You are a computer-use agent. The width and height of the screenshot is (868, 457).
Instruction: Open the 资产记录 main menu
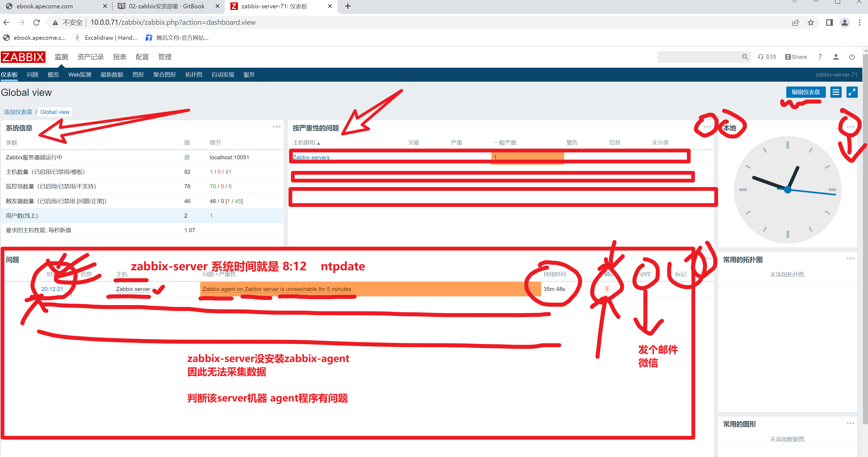point(90,57)
